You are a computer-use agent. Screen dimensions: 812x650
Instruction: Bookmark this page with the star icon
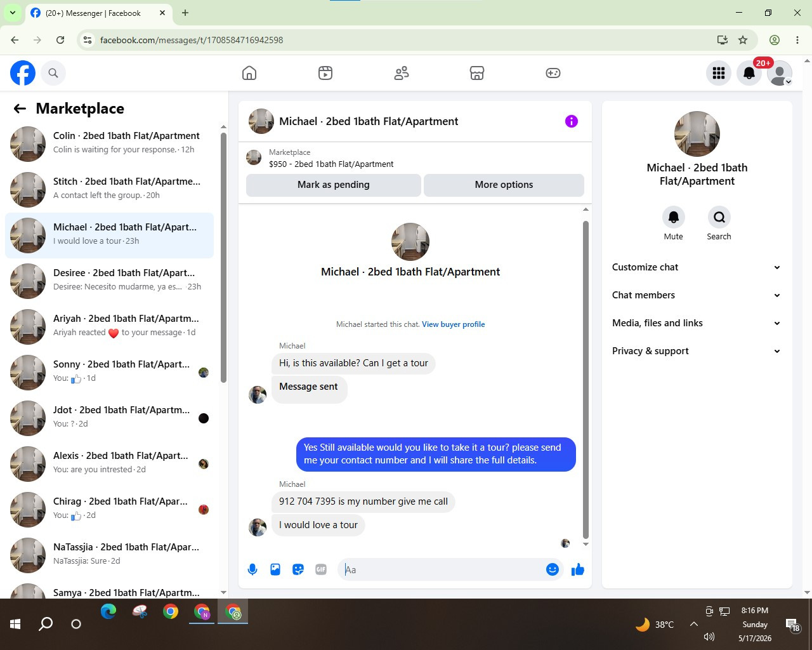coord(743,40)
